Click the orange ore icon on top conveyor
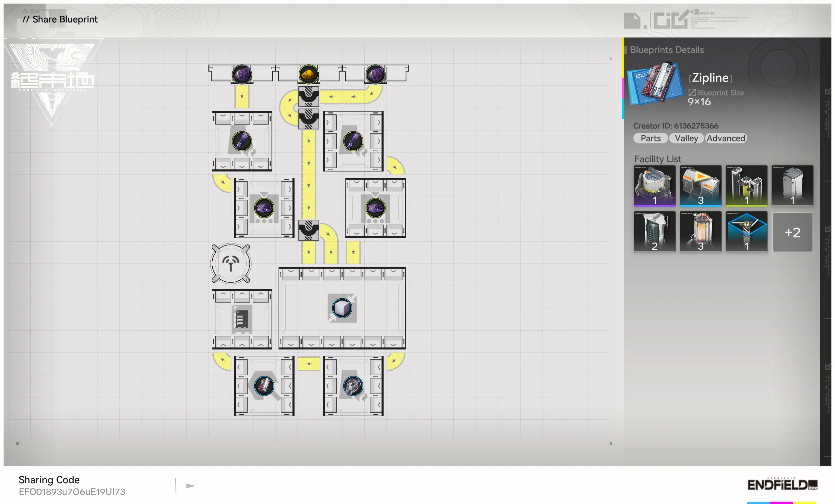This screenshot has height=504, width=835. pos(308,74)
